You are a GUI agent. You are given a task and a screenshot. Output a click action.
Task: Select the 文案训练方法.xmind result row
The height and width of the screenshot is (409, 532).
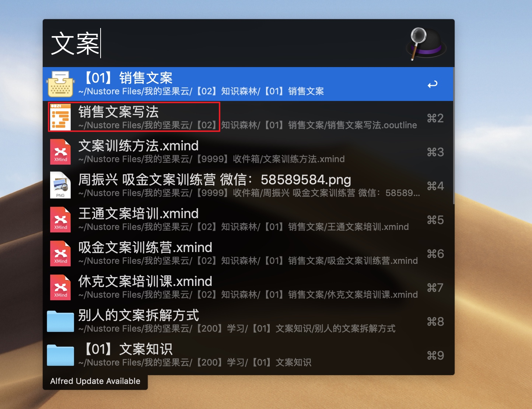click(x=248, y=152)
